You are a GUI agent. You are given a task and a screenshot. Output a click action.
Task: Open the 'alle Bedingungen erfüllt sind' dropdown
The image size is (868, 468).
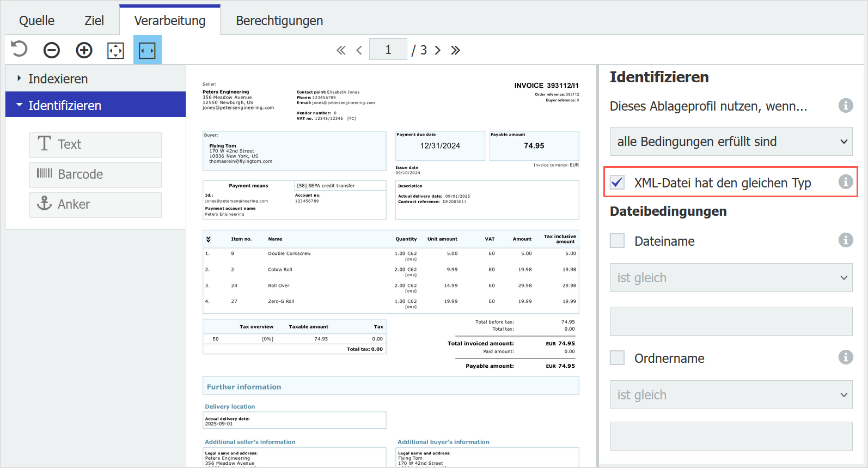point(731,142)
